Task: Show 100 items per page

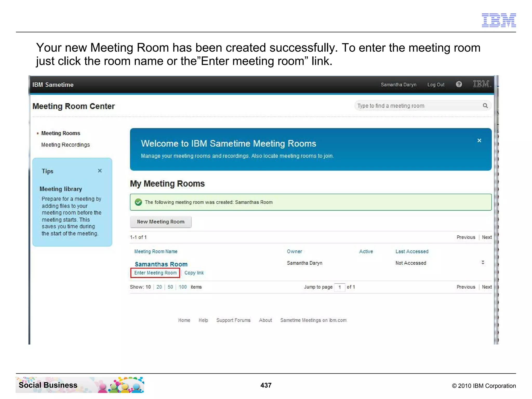Action: point(183,287)
